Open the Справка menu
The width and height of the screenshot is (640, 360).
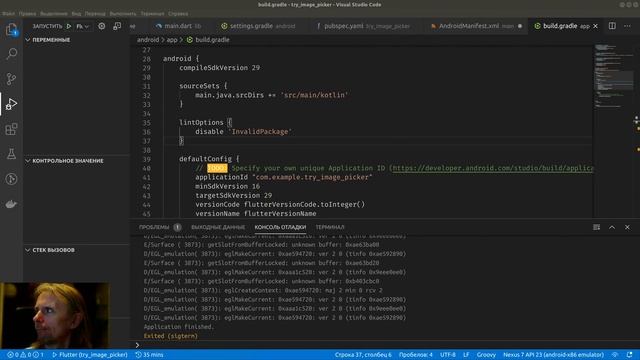[178, 13]
